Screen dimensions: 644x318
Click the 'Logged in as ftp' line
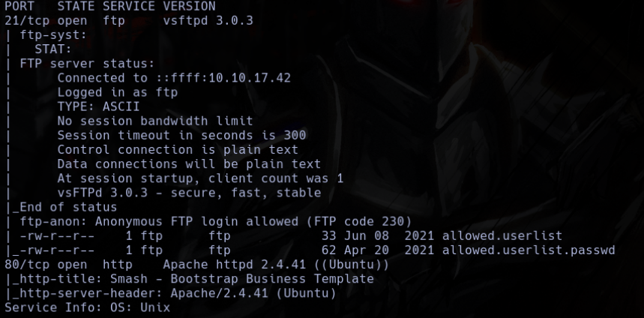click(x=117, y=92)
